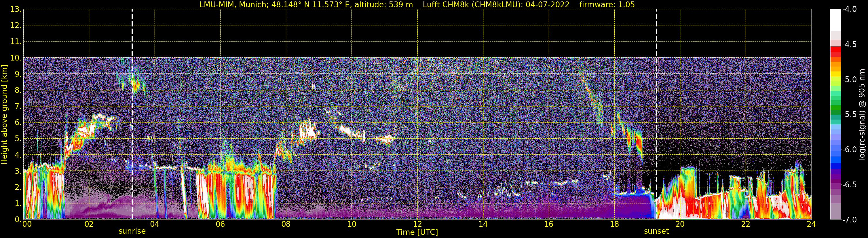The width and height of the screenshot is (868, 238).
Task: Click the height axis tick label '9.'
Action: (x=18, y=74)
